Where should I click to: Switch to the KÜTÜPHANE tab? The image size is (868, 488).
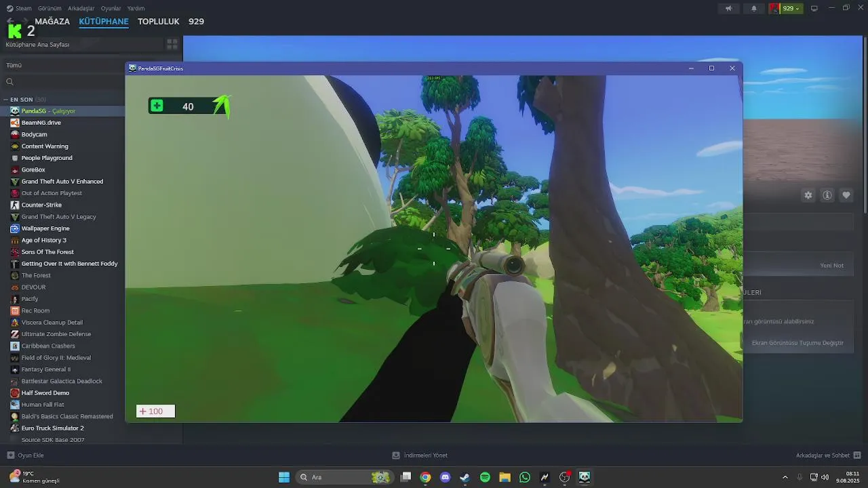point(104,22)
